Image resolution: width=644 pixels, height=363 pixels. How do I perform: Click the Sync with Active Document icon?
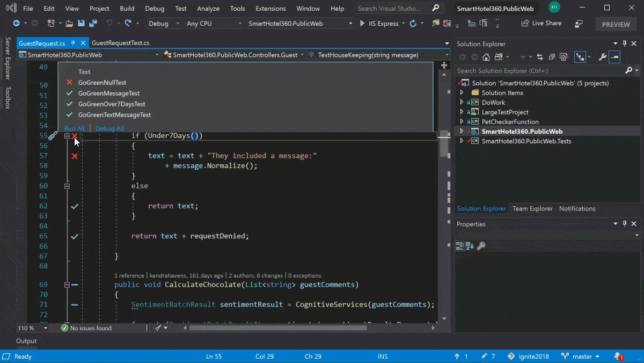pos(540,57)
